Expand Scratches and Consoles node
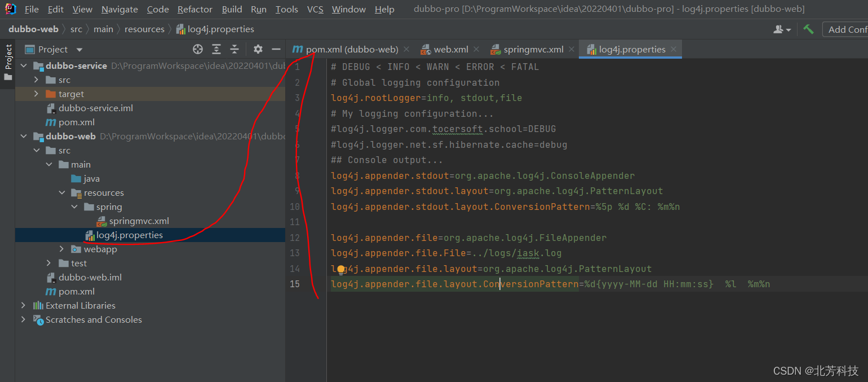Image resolution: width=868 pixels, height=382 pixels. (24, 319)
